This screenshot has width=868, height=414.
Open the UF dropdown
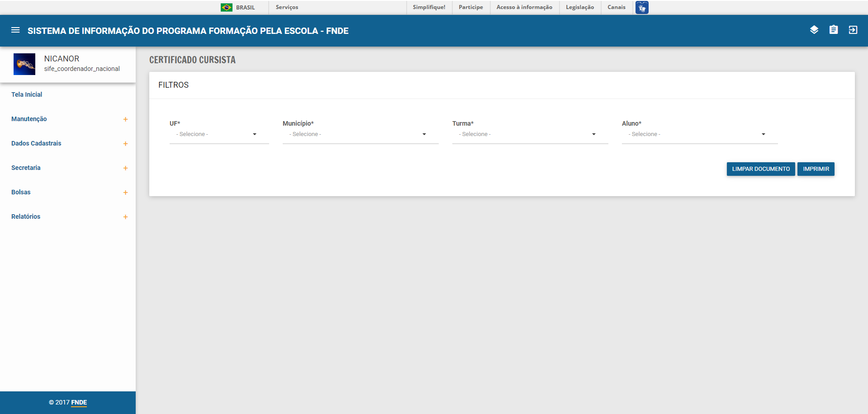[219, 134]
